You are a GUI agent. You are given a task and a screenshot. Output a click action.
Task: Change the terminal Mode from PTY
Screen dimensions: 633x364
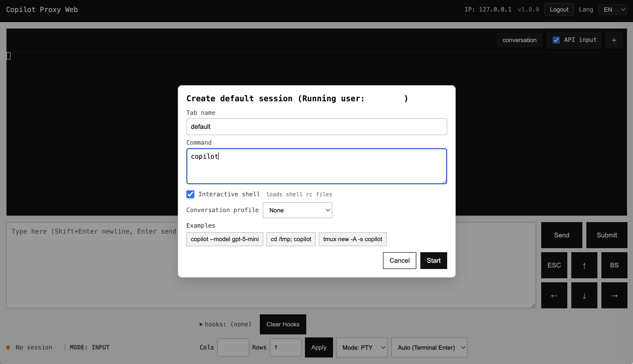pos(361,347)
